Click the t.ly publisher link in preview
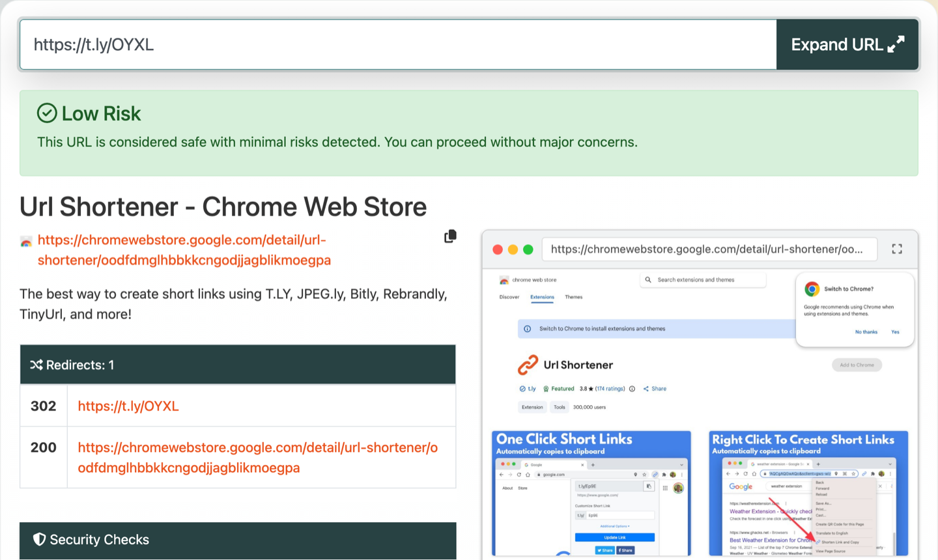This screenshot has width=938, height=560. (x=528, y=389)
